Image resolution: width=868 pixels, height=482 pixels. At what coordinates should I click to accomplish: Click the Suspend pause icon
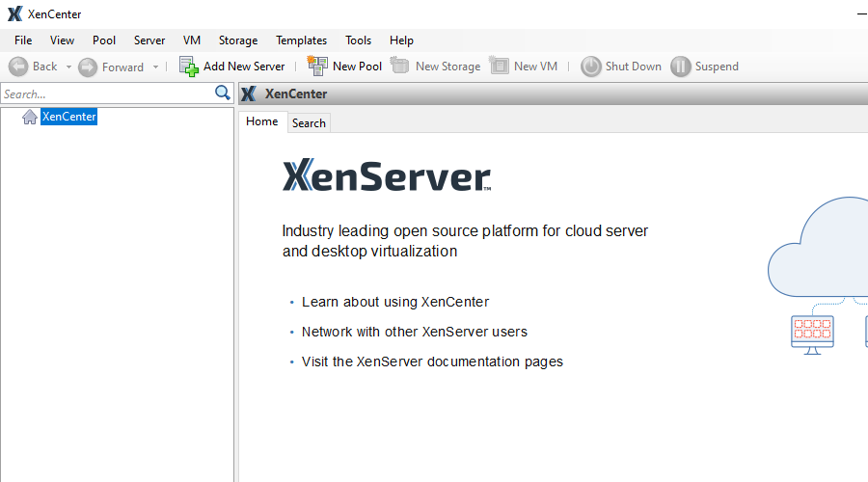click(680, 67)
